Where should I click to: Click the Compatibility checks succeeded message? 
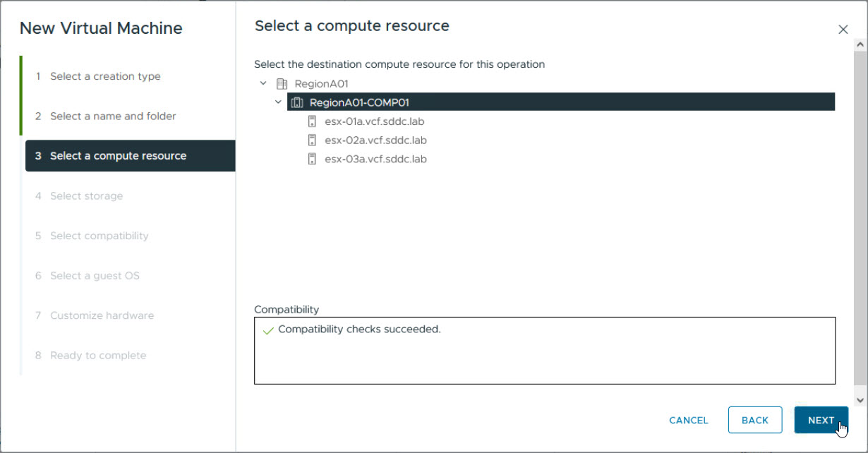359,330
